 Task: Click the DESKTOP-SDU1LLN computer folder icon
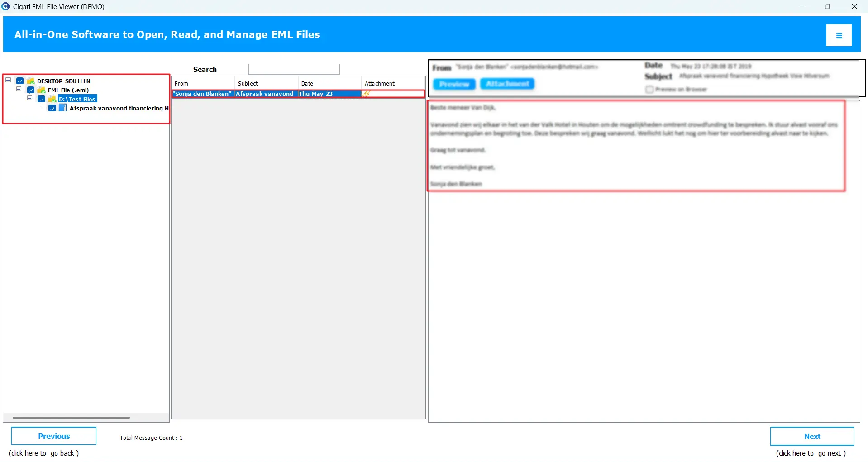point(31,81)
